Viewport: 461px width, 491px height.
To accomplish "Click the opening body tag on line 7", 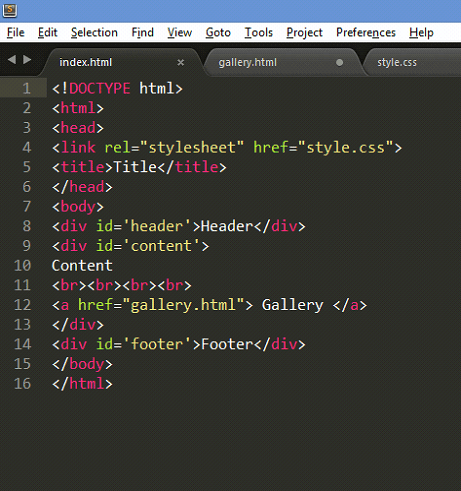I will (x=78, y=207).
